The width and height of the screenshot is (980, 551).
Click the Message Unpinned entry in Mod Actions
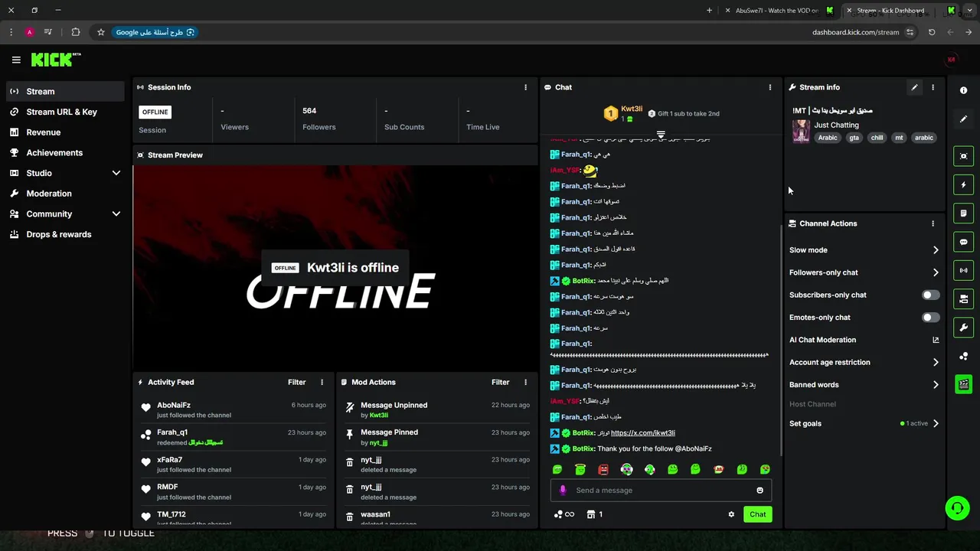coord(438,410)
